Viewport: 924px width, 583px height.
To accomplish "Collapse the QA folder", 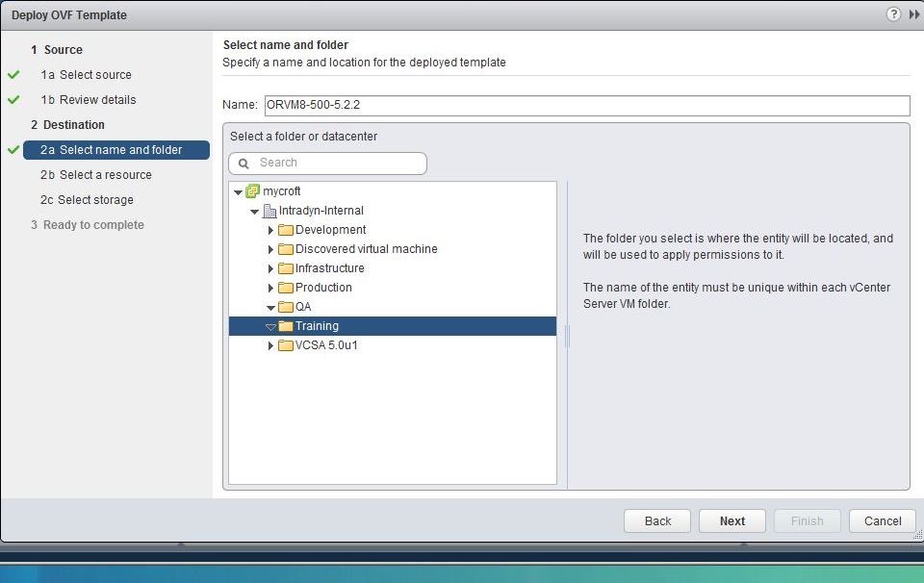I will (271, 308).
